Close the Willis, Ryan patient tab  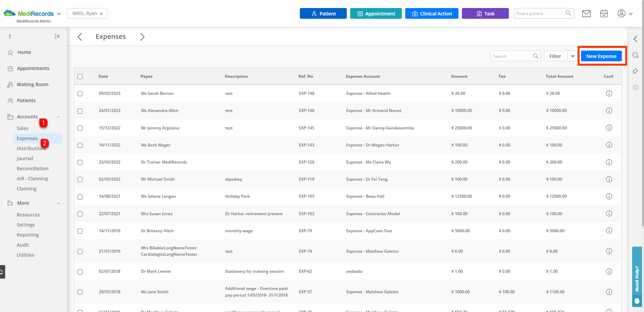point(101,14)
